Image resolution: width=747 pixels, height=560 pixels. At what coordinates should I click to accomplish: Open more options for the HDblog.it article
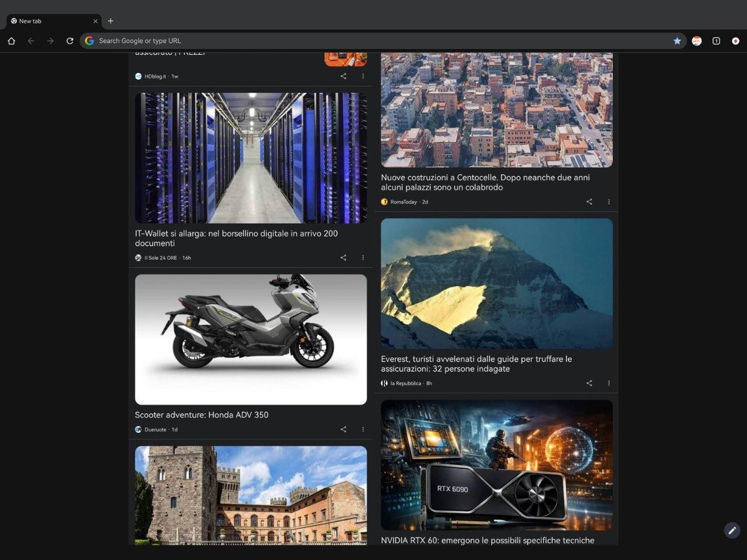coord(363,77)
